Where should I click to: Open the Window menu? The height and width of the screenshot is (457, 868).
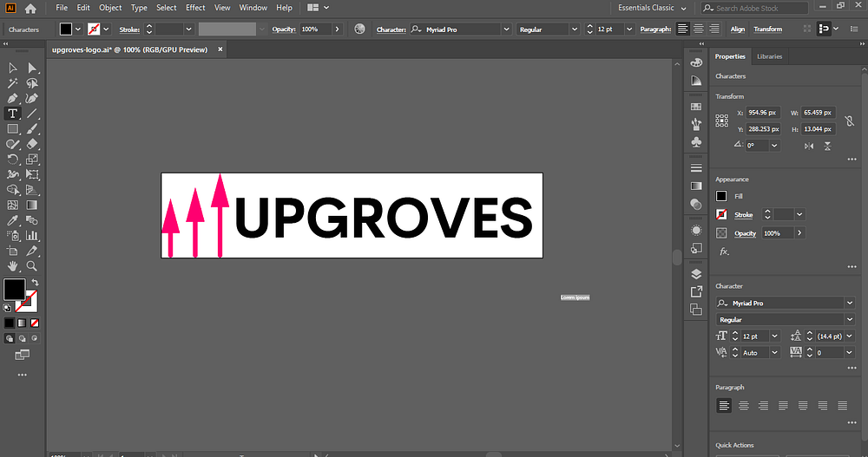click(x=253, y=8)
